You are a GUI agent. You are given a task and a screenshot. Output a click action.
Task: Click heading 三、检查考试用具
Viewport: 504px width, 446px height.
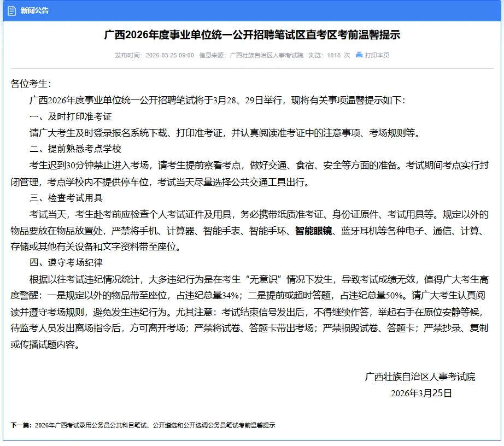(66, 198)
